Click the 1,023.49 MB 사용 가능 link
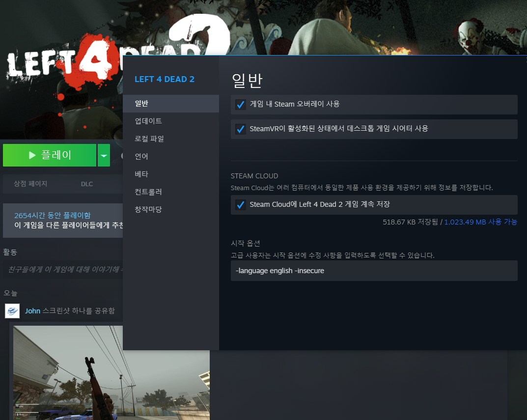Image resolution: width=527 pixels, height=420 pixels. click(x=481, y=222)
